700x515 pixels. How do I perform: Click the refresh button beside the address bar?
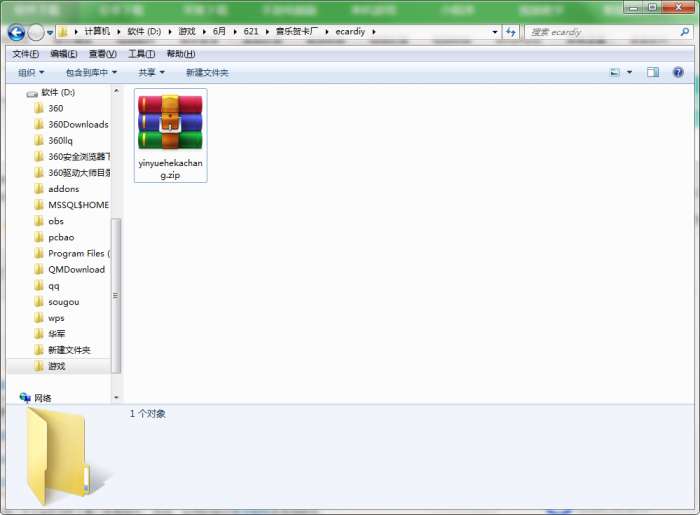click(511, 32)
